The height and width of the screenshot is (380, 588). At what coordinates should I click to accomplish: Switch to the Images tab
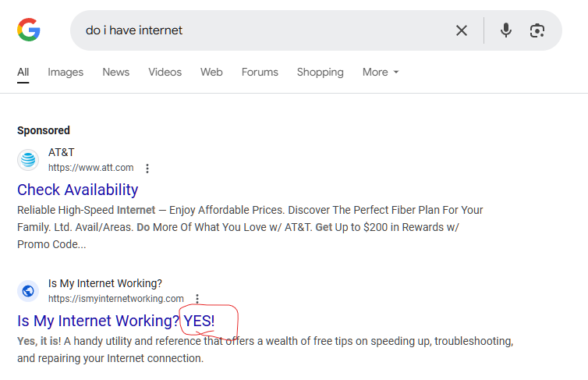(x=66, y=72)
